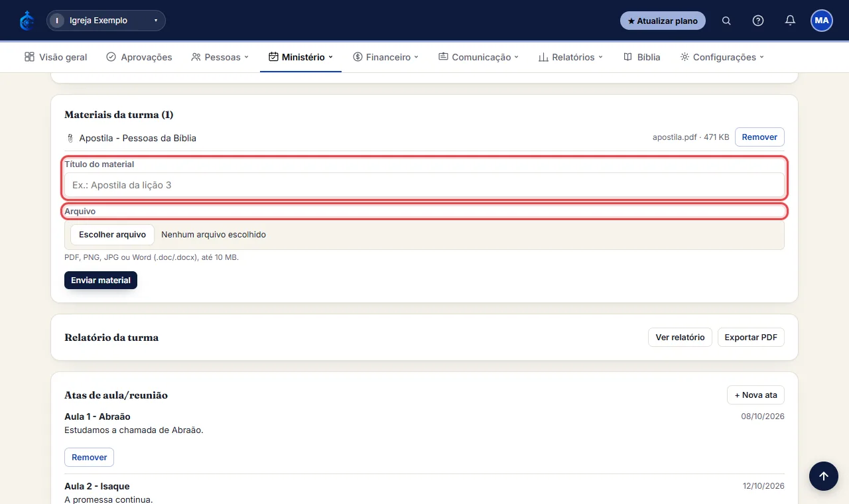Click the Atualizar plano button
The height and width of the screenshot is (504, 849).
coord(663,21)
